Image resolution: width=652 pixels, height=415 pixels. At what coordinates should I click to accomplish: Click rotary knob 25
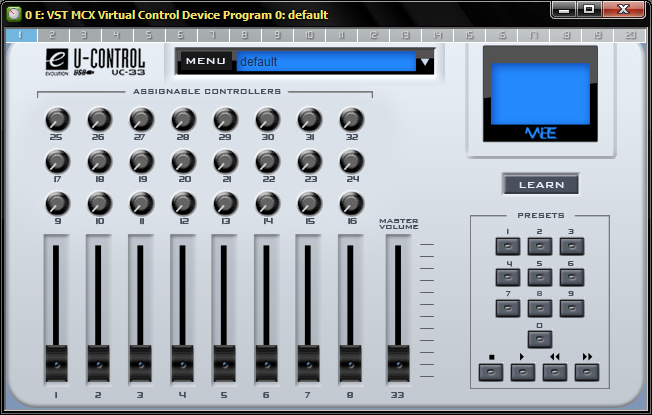(57, 119)
